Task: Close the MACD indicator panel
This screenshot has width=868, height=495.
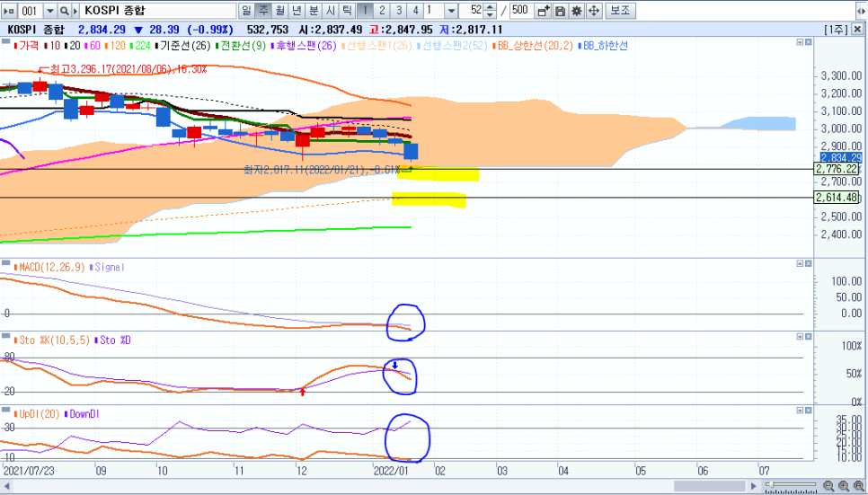Action: (x=808, y=263)
